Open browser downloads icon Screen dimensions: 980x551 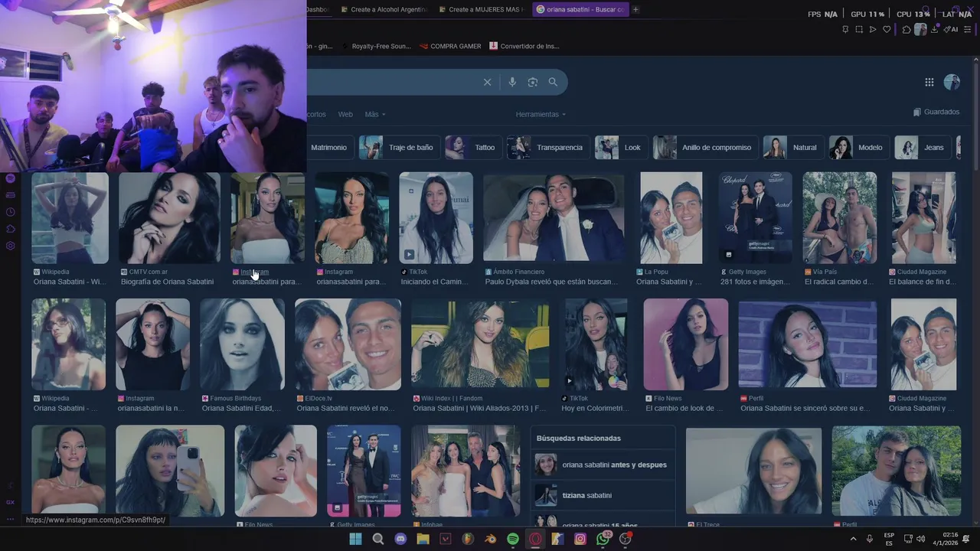point(934,29)
